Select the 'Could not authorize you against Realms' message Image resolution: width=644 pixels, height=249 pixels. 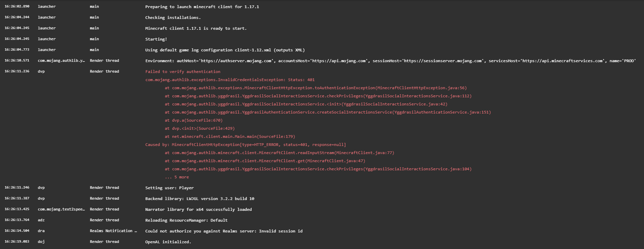224,231
